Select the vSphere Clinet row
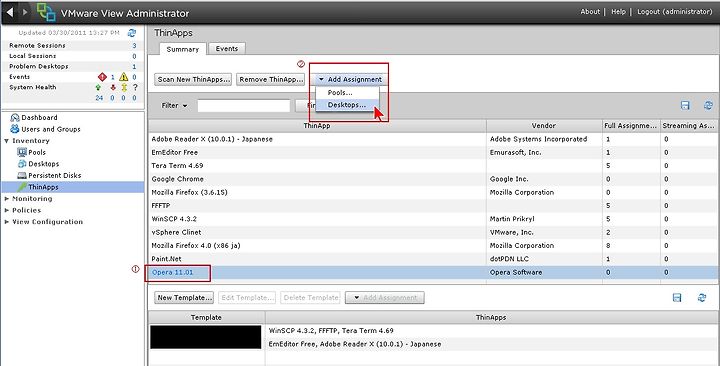720x366 pixels. (x=432, y=232)
